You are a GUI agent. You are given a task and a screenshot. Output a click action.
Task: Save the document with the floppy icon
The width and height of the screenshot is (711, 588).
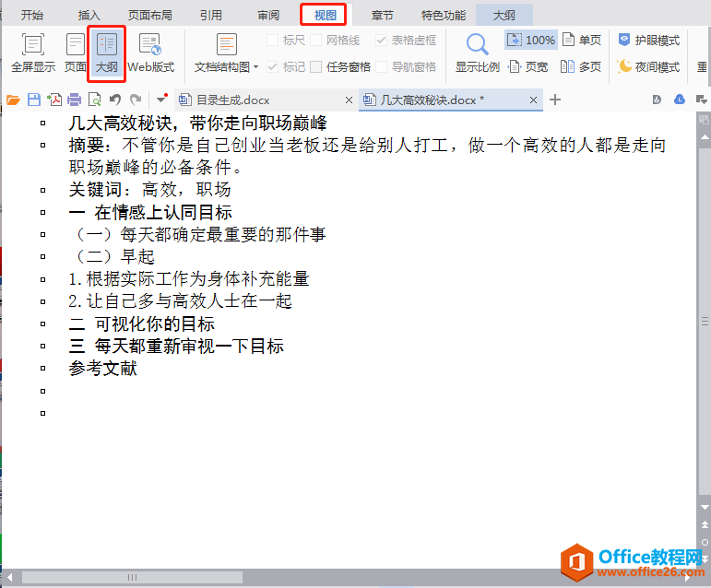point(34,100)
